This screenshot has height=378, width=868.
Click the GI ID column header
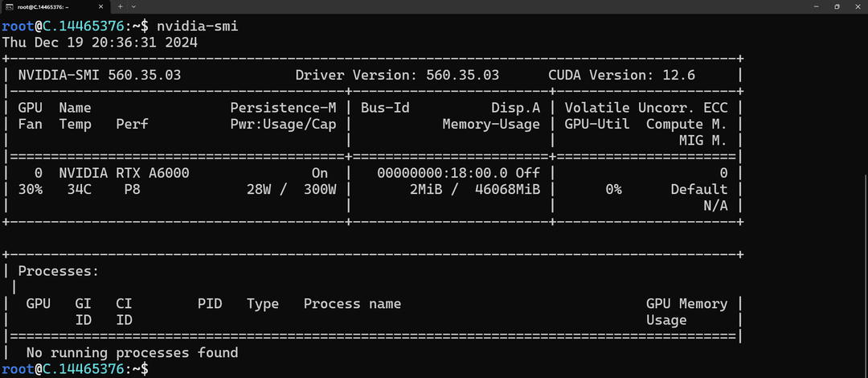[84, 312]
